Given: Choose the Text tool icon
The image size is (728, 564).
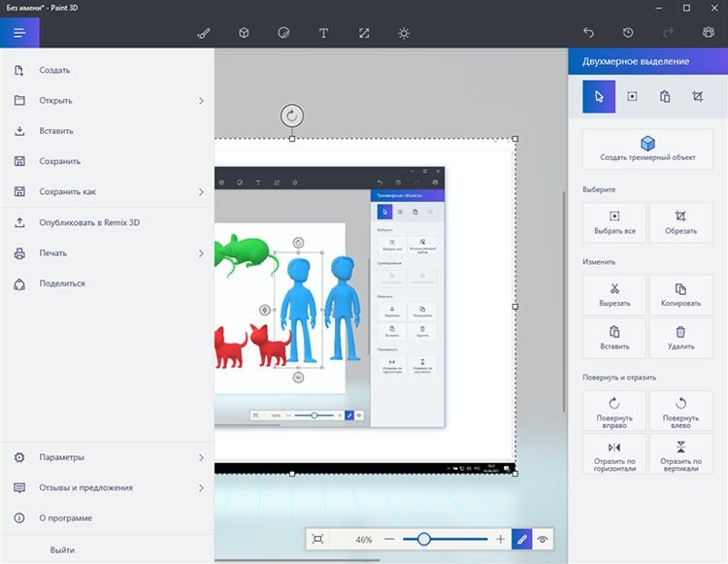Looking at the screenshot, I should pos(323,33).
